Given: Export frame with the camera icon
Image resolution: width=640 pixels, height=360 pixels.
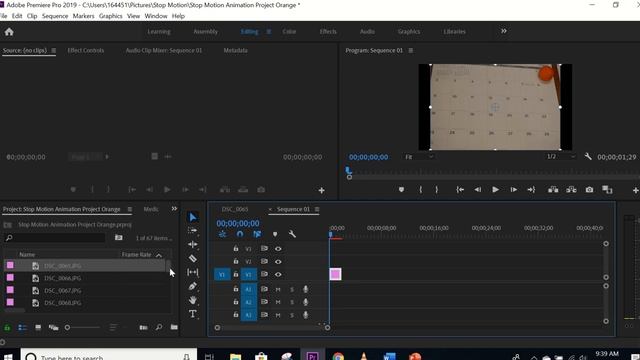Looking at the screenshot, I should [x=589, y=190].
